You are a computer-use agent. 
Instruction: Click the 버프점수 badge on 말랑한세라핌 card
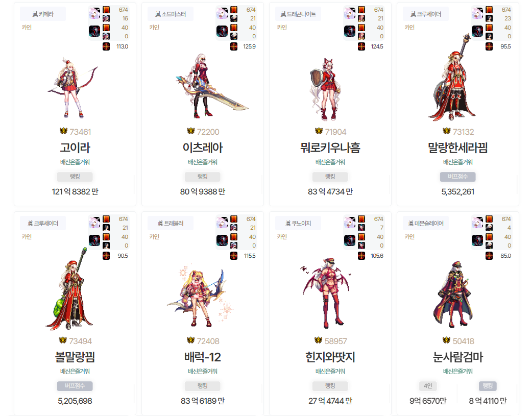(x=457, y=177)
